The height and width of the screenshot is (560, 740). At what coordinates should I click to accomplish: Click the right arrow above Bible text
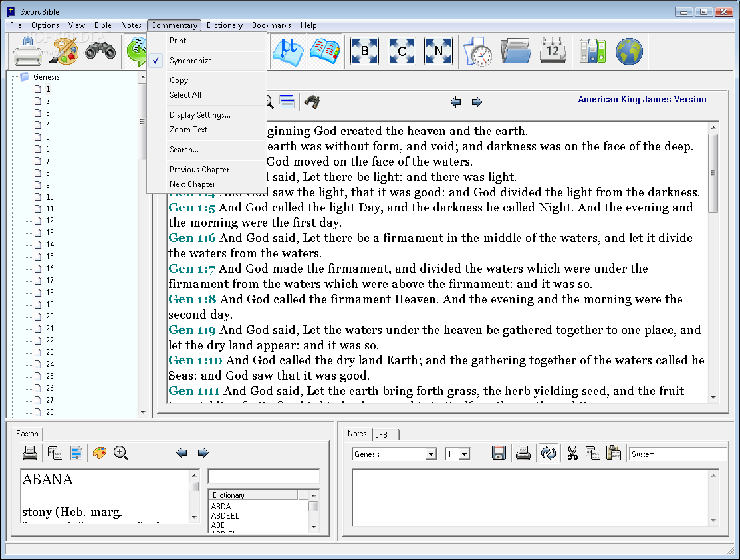click(477, 102)
